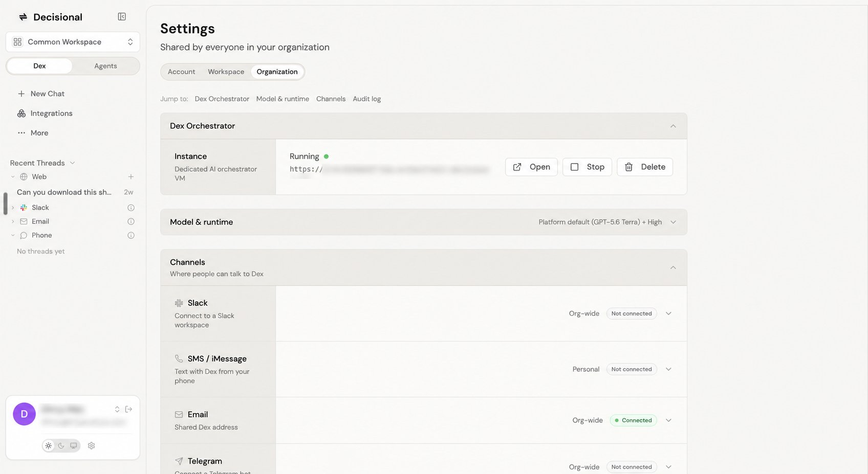Click the Telegram paper plane icon

pyautogui.click(x=179, y=461)
